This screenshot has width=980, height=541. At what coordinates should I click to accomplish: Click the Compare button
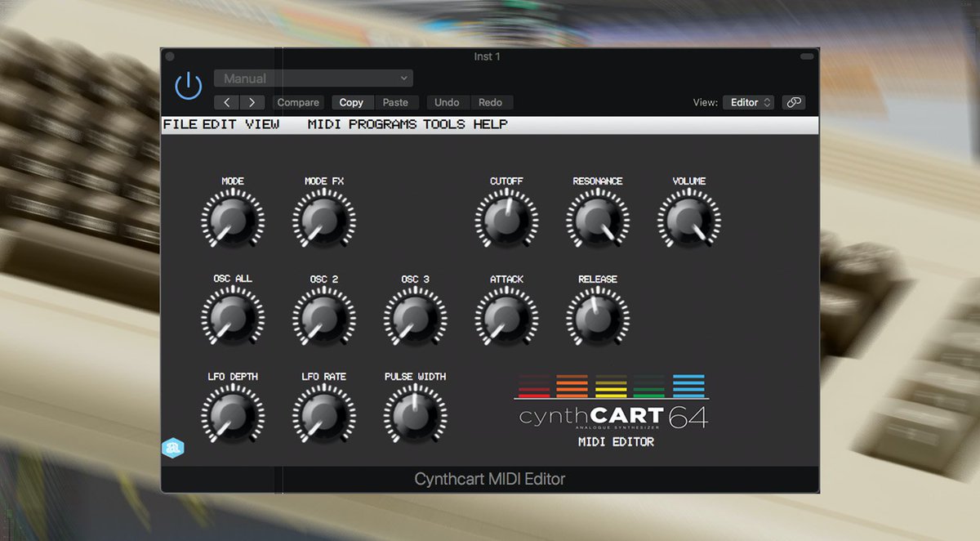coord(298,102)
